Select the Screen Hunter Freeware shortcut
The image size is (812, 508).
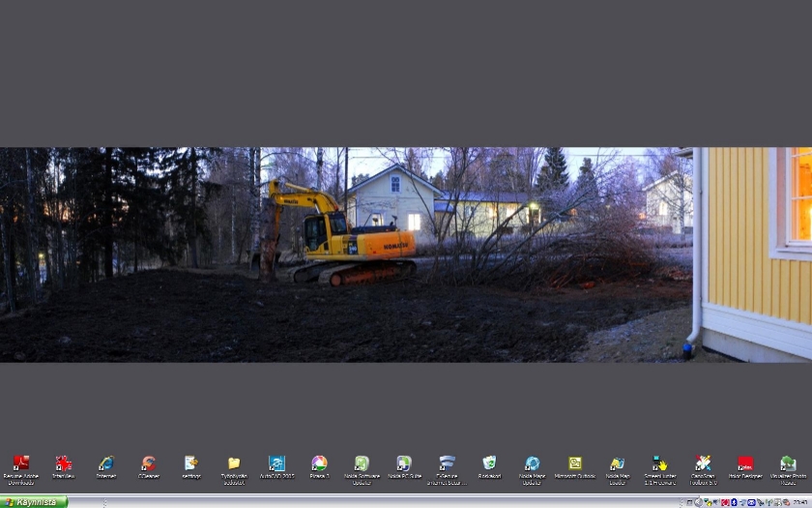point(660,463)
